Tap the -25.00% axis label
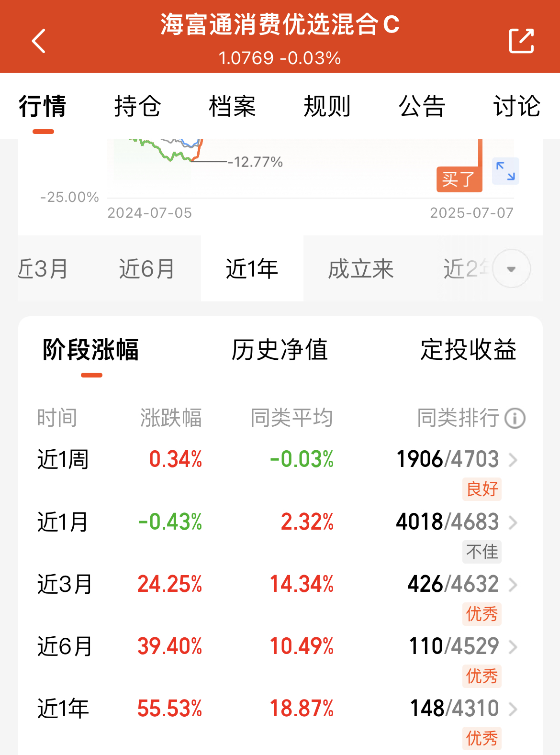The image size is (560, 755). 69,197
